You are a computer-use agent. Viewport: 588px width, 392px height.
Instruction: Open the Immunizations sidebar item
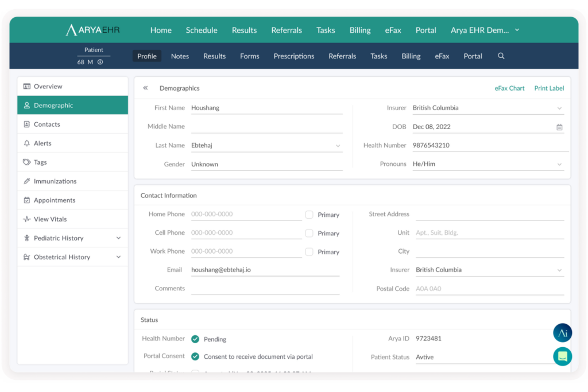(x=73, y=181)
